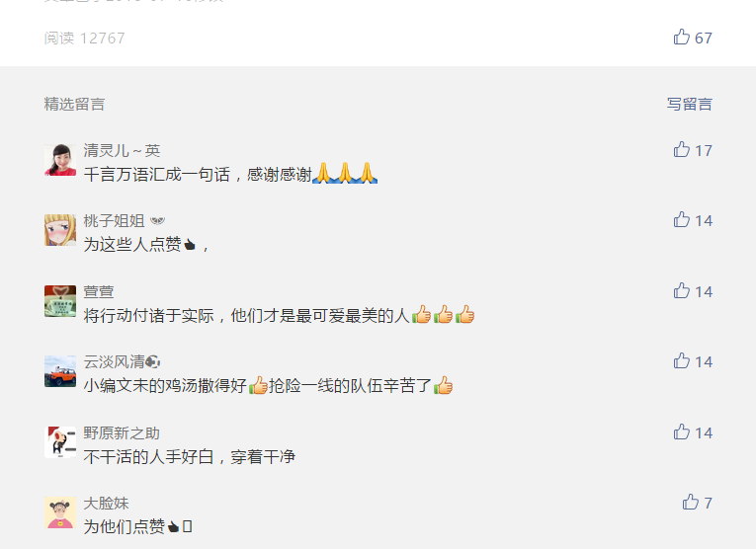Like 桃子姐姐's comment
The width and height of the screenshot is (756, 549).
693,220
